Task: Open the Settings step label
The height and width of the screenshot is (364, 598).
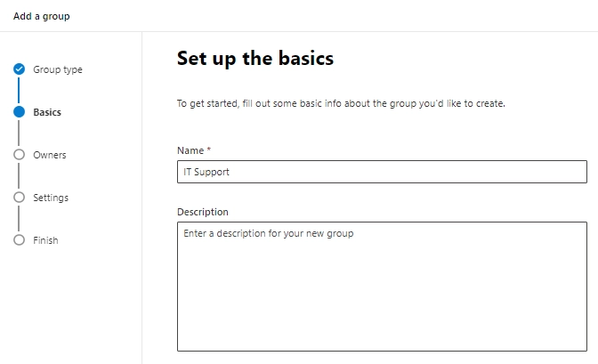Action: [51, 198]
